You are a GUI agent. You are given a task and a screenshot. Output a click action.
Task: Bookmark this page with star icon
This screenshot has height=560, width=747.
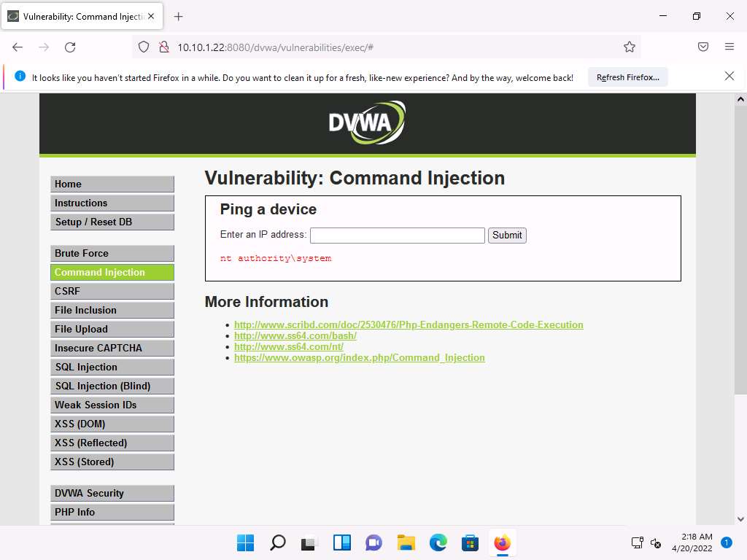(x=629, y=47)
